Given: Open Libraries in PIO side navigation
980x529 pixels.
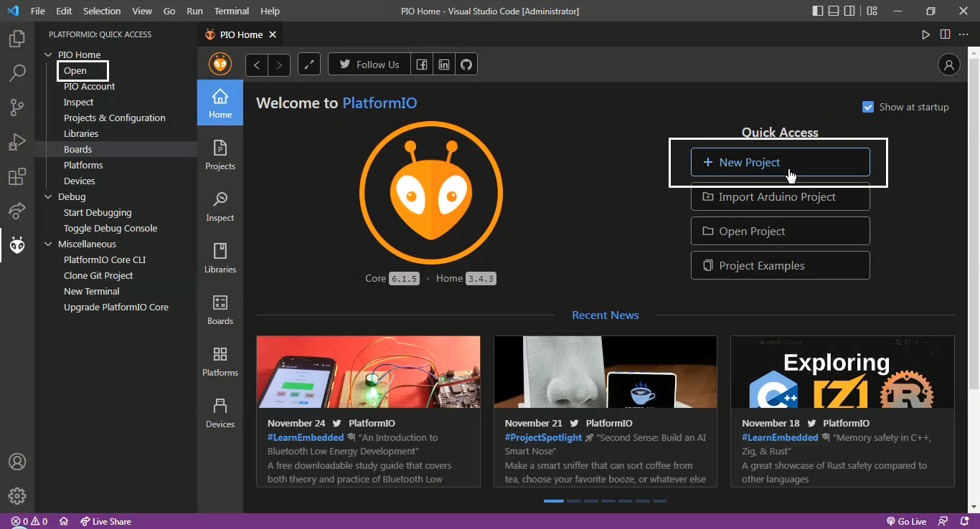Looking at the screenshot, I should [x=220, y=258].
